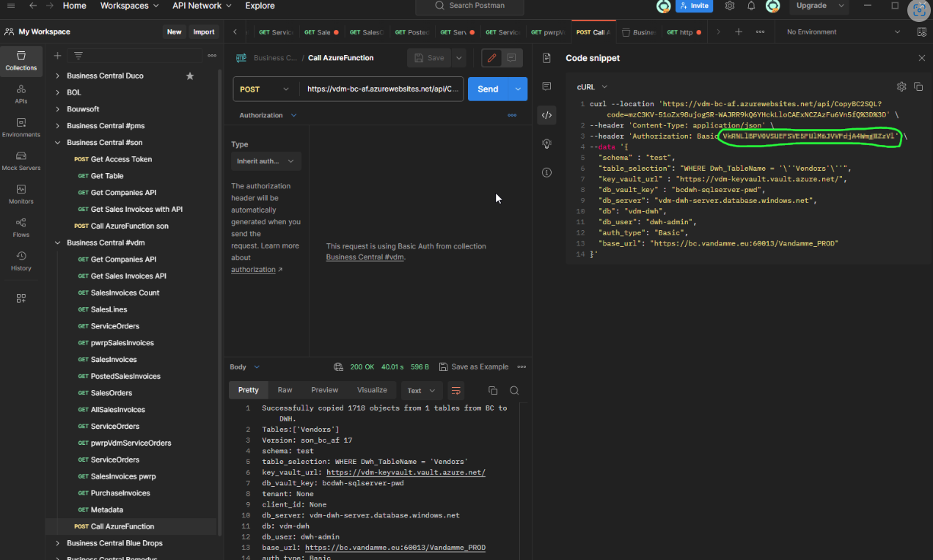Open the Flows sidebar section

[21, 228]
